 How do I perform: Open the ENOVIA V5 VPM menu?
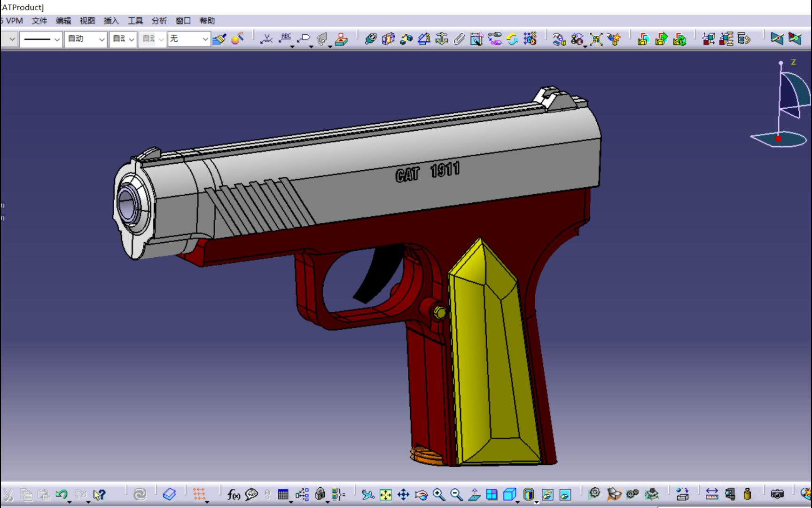click(12, 21)
